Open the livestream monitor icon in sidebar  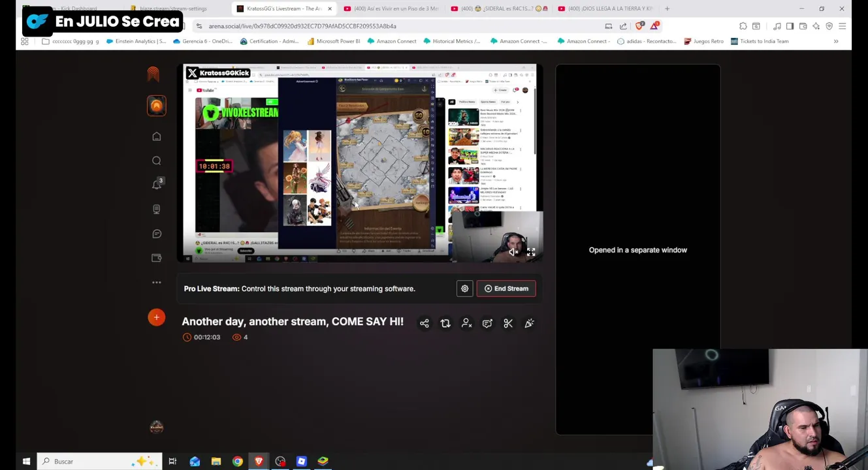[157, 209]
